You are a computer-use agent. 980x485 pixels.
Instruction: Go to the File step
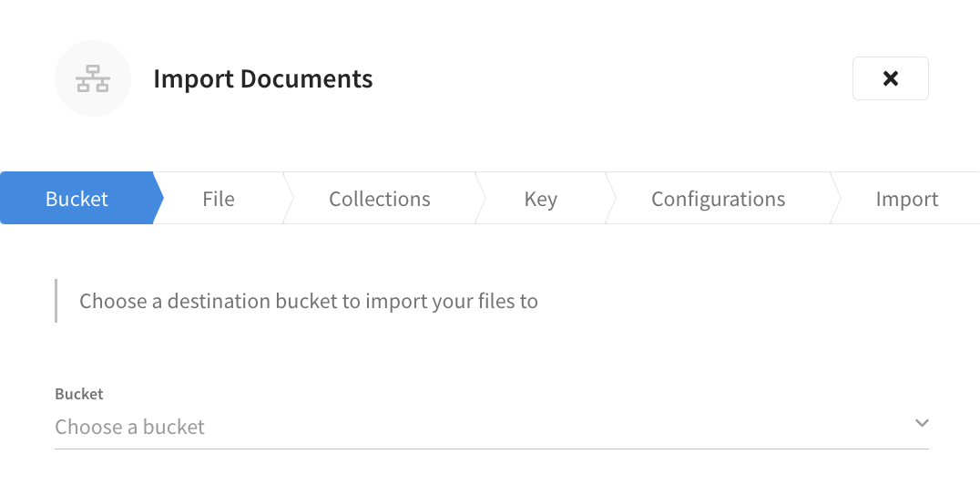tap(219, 199)
